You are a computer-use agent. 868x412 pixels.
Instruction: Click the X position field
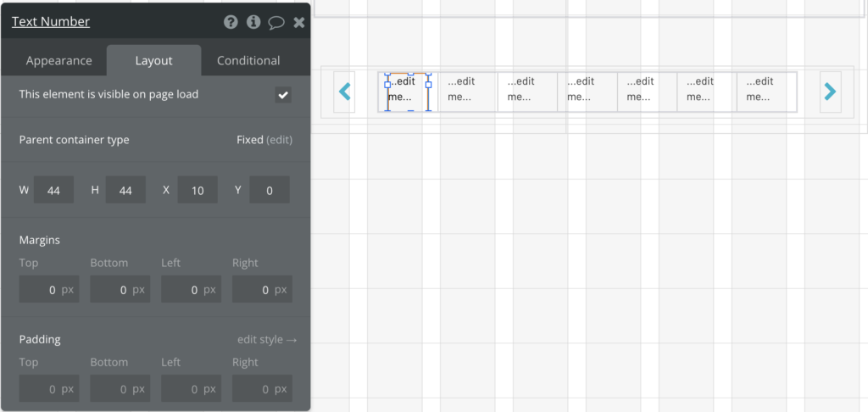click(198, 190)
